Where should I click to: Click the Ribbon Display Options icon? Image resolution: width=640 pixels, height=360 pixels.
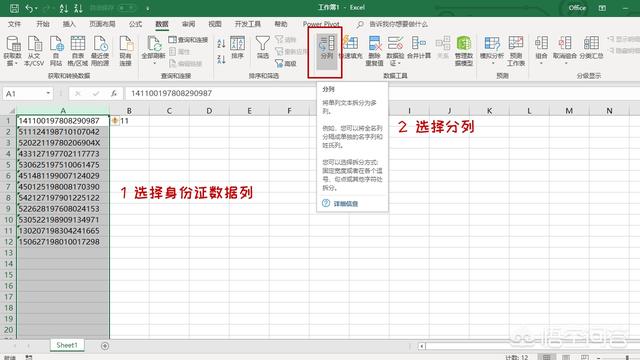[602, 8]
